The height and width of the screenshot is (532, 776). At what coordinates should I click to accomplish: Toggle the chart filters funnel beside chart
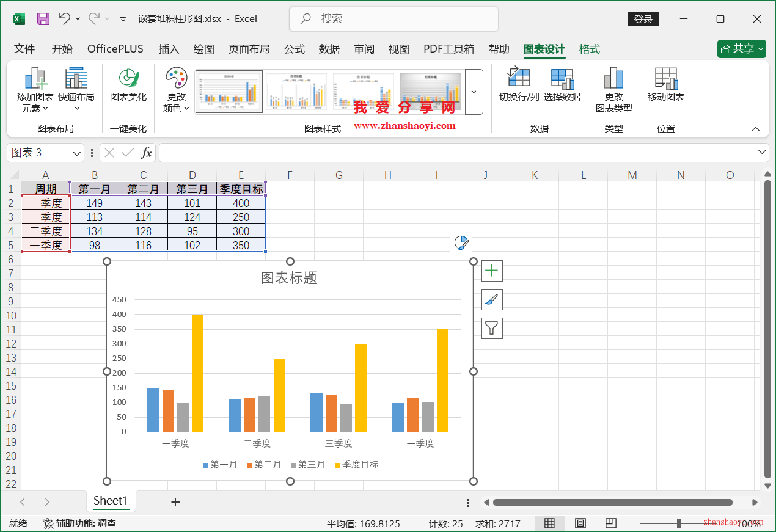492,328
